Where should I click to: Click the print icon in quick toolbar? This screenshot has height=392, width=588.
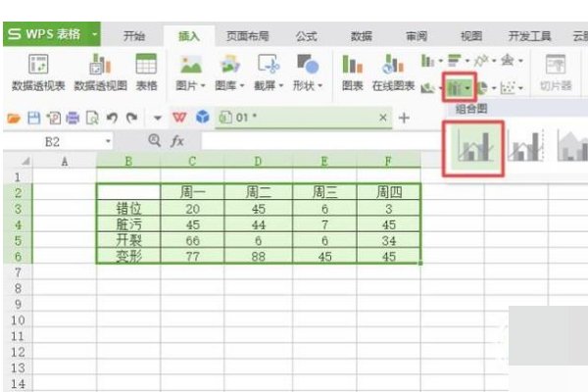pos(73,119)
